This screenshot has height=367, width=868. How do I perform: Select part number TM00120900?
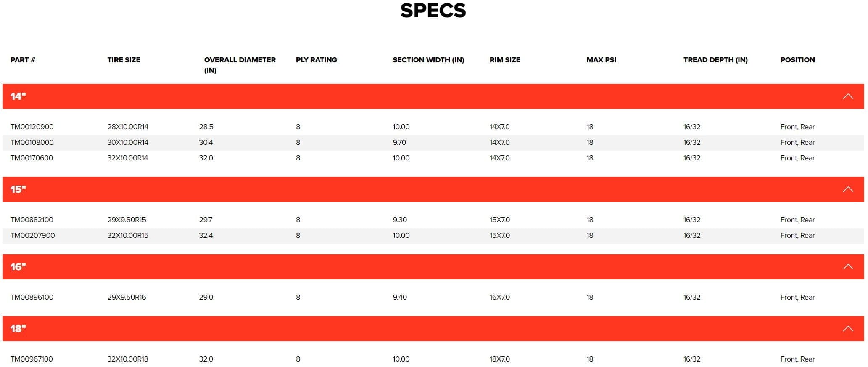pos(32,127)
